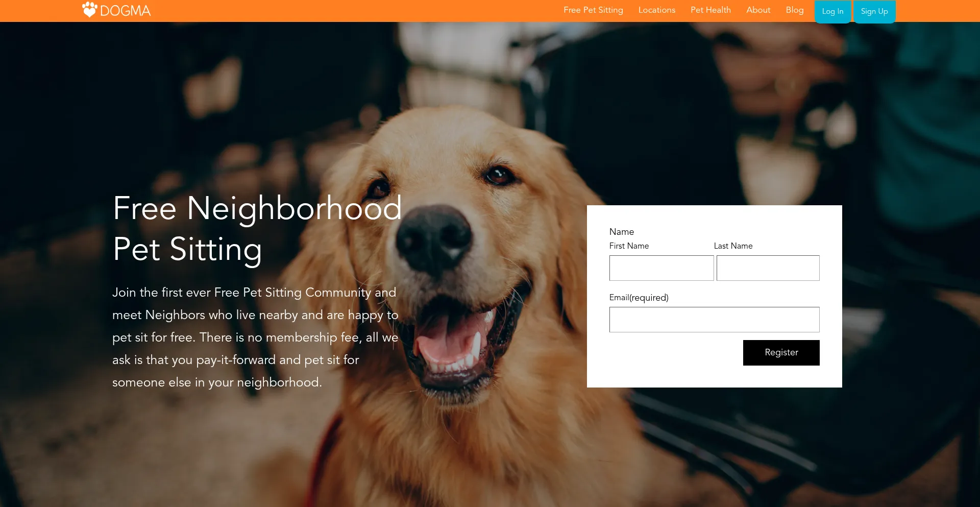Submit the form with Register button

point(781,353)
